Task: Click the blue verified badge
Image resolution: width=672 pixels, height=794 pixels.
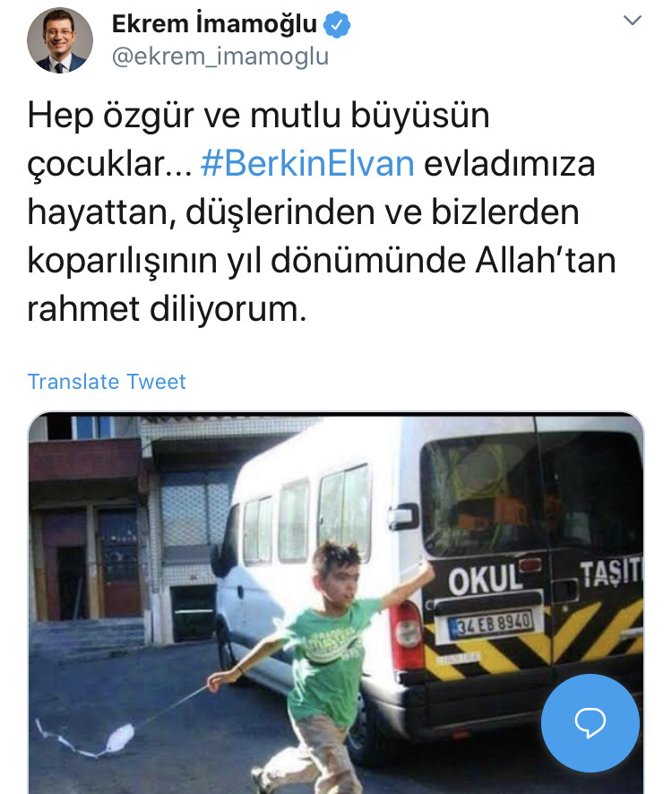Action: (337, 24)
